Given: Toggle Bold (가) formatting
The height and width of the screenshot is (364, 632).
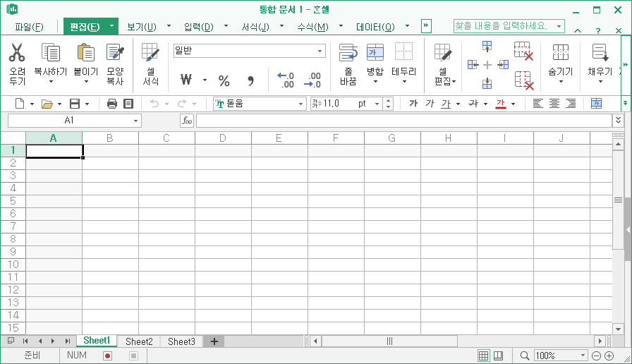Looking at the screenshot, I should [413, 104].
